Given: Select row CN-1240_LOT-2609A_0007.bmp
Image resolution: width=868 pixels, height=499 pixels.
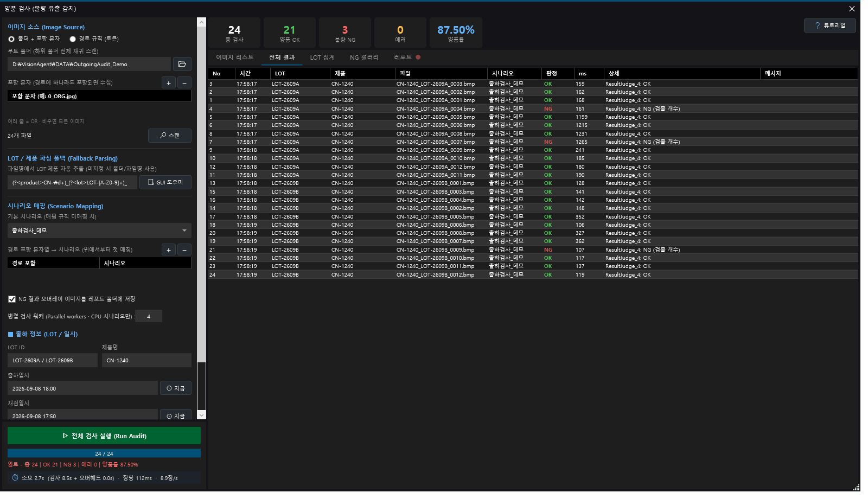Looking at the screenshot, I should click(x=533, y=142).
